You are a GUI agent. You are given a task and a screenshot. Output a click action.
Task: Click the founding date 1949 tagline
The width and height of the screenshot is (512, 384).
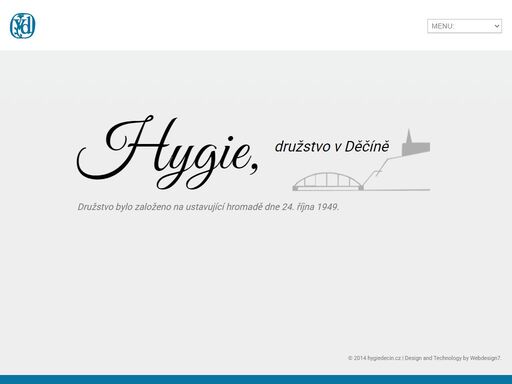pyautogui.click(x=208, y=207)
